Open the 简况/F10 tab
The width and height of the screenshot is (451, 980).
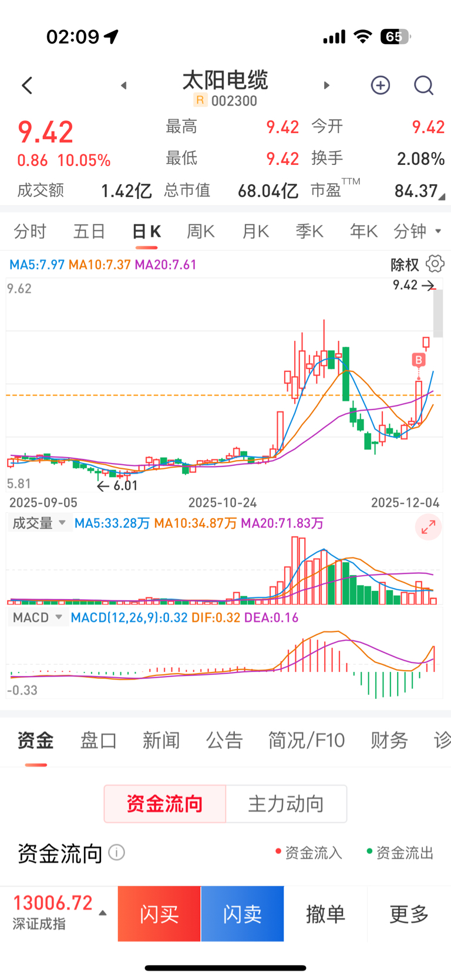point(307,741)
